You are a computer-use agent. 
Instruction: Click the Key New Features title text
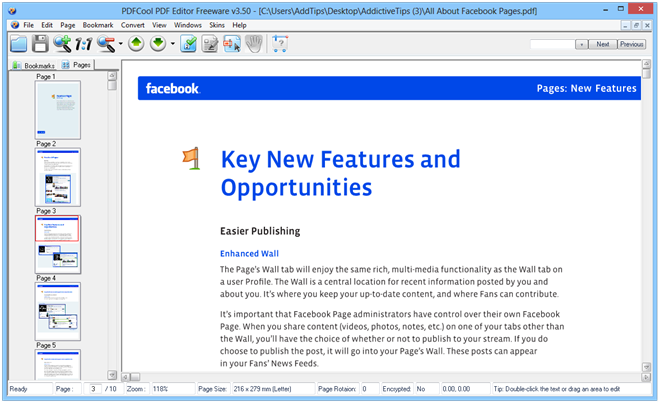(341, 173)
